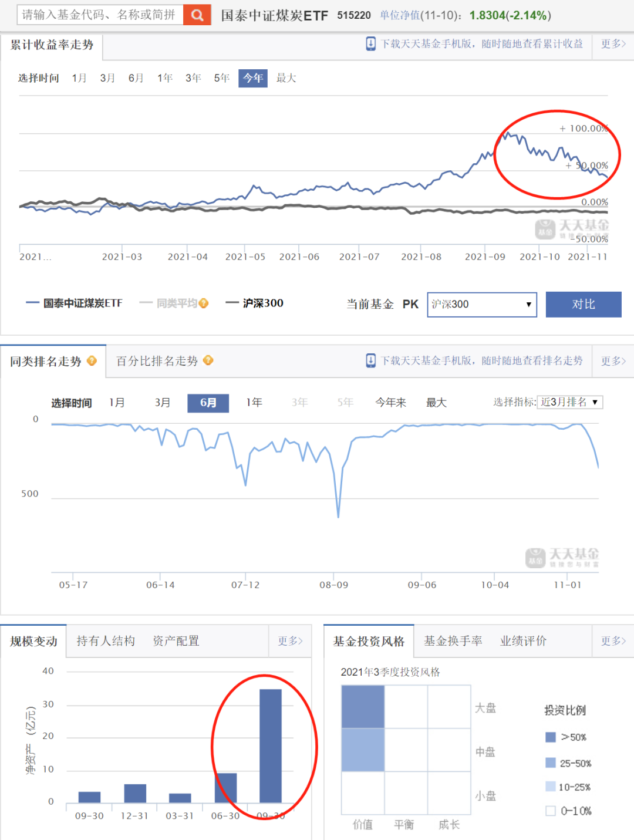
Task: Open the 沪深300 PK comparison dropdown
Action: coord(482,304)
